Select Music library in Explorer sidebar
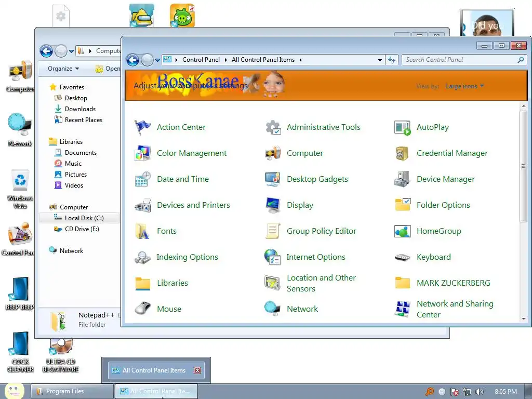The height and width of the screenshot is (399, 532). click(73, 164)
